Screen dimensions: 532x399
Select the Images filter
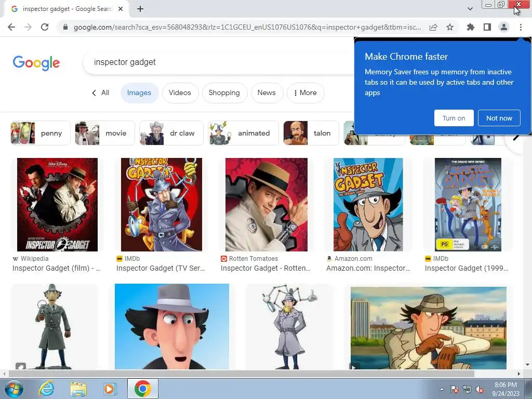point(139,92)
